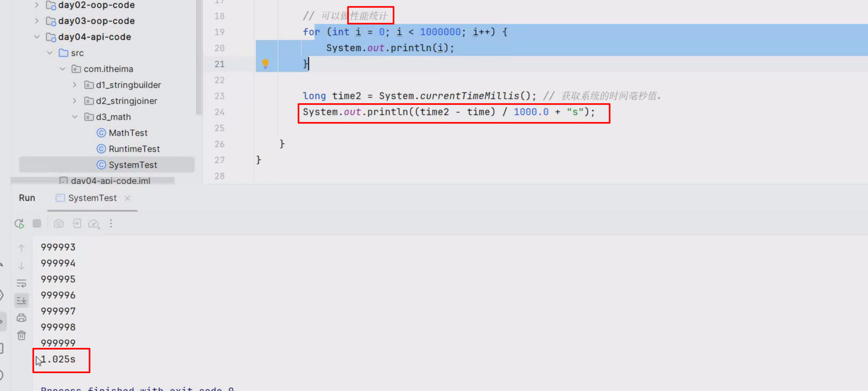Collapse the day04-api-code module
Screen dimensions: 868x391
click(x=37, y=37)
